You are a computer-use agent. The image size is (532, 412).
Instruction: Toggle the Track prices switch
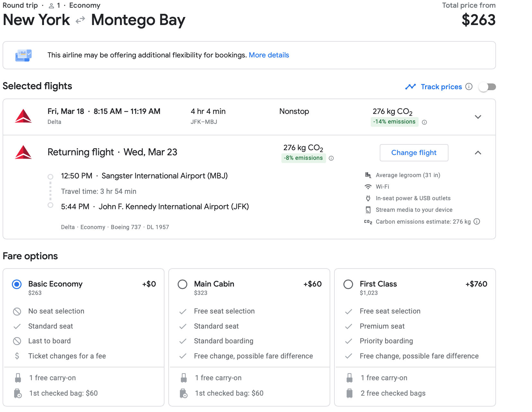(487, 87)
